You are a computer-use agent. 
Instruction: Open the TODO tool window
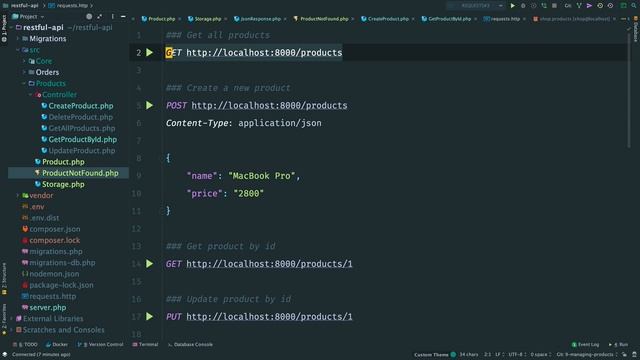[25, 344]
